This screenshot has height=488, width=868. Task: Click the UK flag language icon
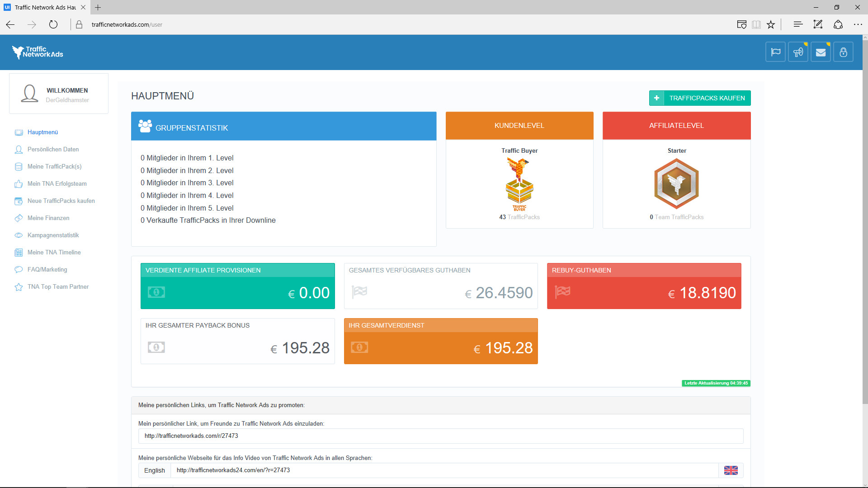(x=731, y=470)
